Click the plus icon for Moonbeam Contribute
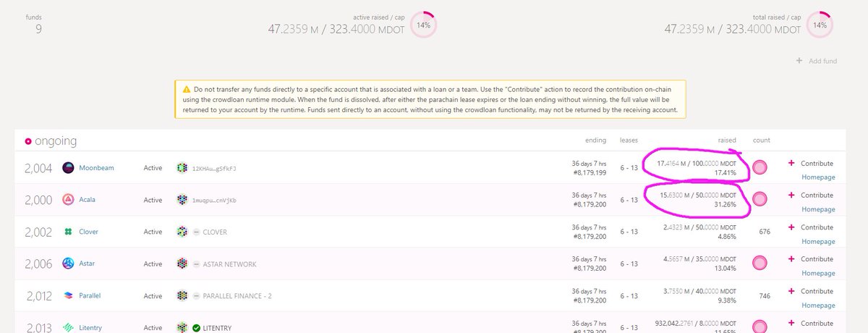Image resolution: width=868 pixels, height=333 pixels. tap(791, 163)
